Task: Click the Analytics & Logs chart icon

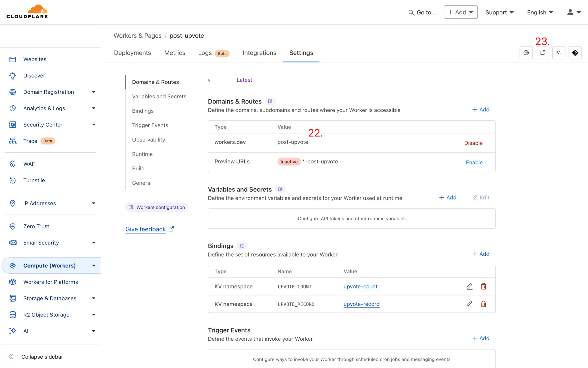Action: pyautogui.click(x=13, y=108)
